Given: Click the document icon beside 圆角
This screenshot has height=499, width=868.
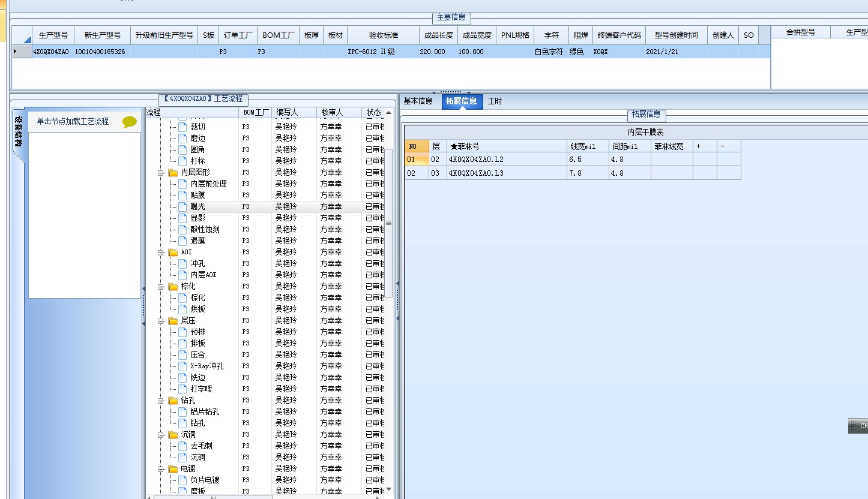Looking at the screenshot, I should (182, 150).
